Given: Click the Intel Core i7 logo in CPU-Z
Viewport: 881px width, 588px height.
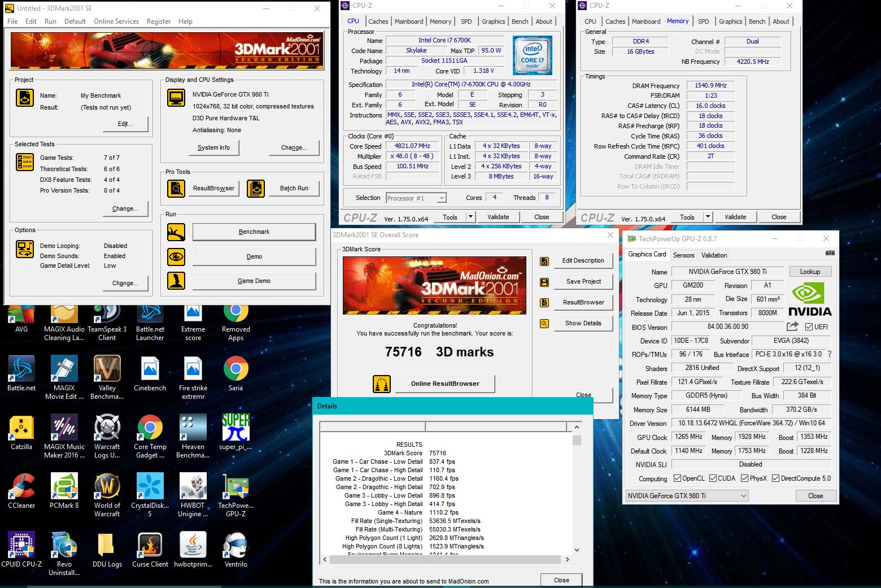Looking at the screenshot, I should pyautogui.click(x=532, y=55).
